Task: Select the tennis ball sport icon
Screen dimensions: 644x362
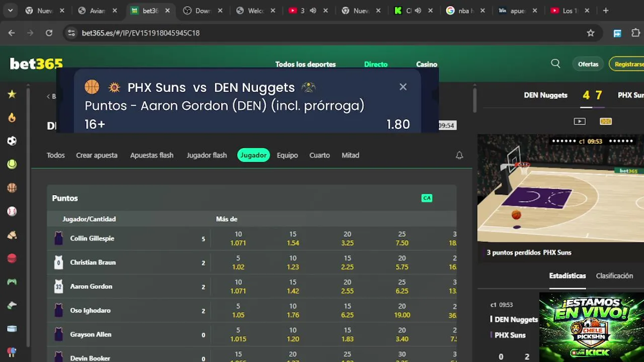Action: (x=12, y=164)
